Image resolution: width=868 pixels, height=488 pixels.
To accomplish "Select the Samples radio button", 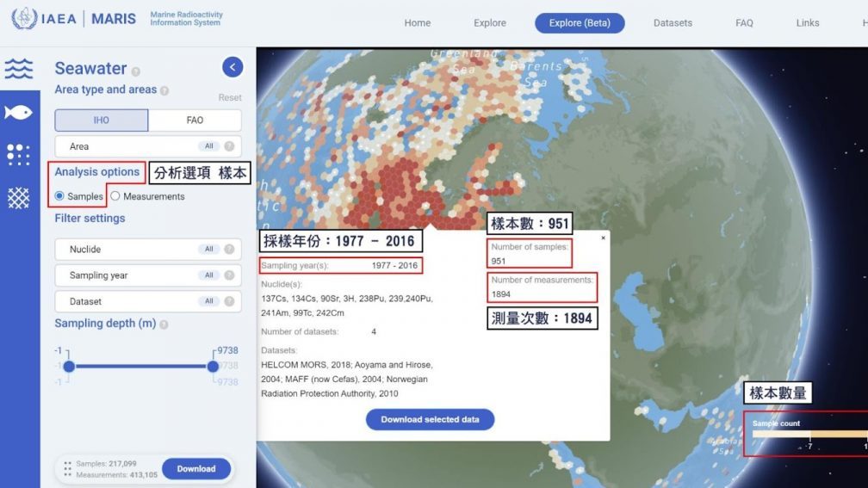I will (x=59, y=196).
